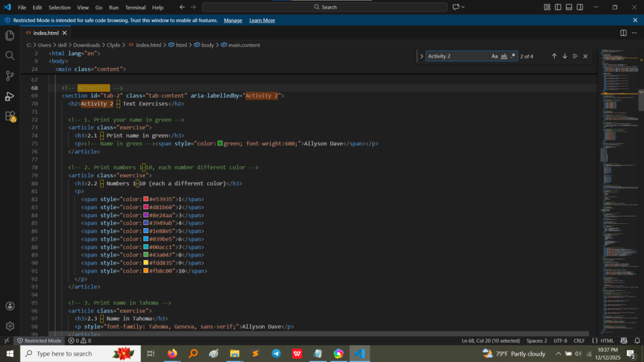Select the index.html editor tab

coord(45,33)
